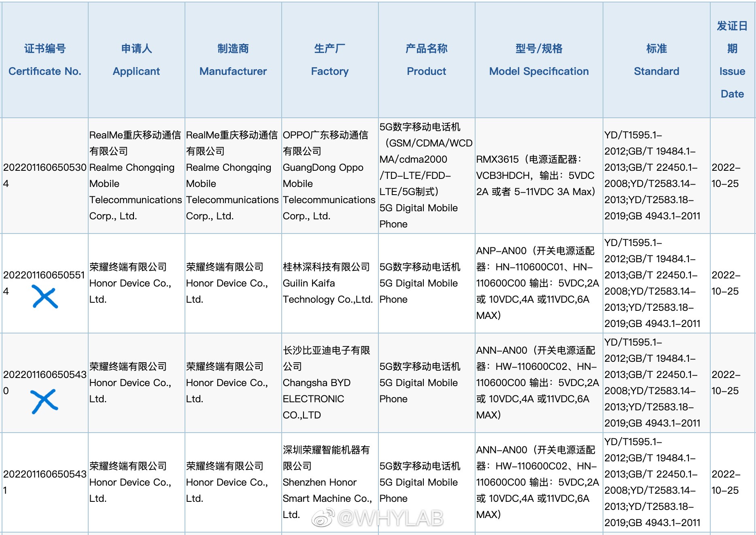Click the Weibo logo in the watermark
Screen dimensions: 756x535
pos(323,518)
